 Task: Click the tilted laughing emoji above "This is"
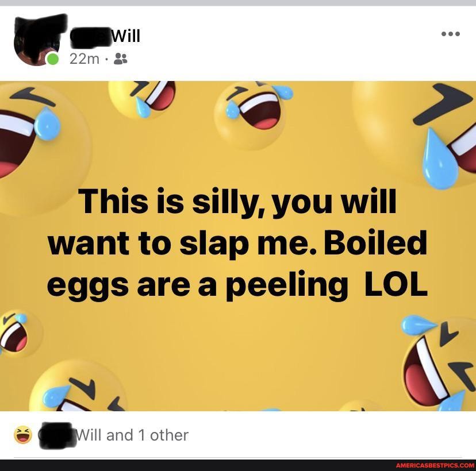144,96
